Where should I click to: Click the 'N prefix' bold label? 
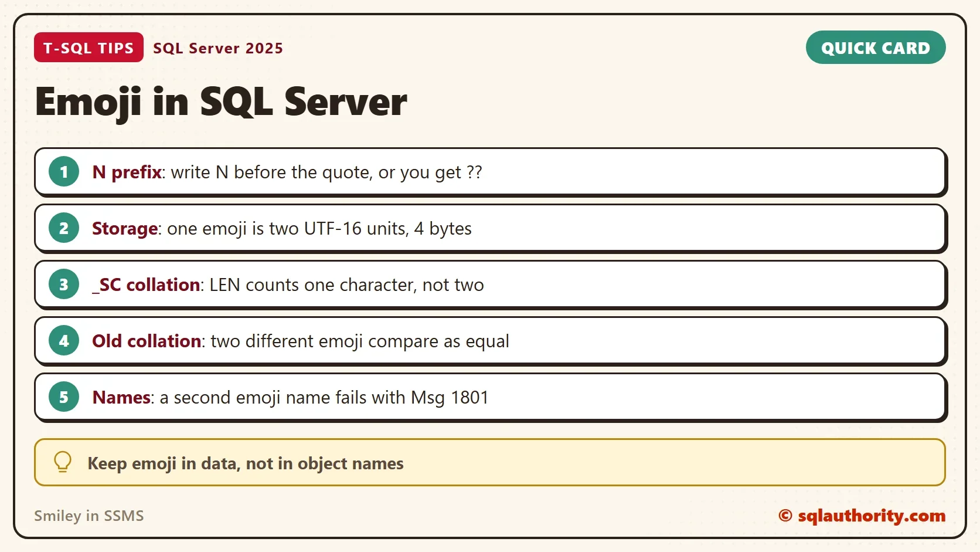(x=127, y=172)
